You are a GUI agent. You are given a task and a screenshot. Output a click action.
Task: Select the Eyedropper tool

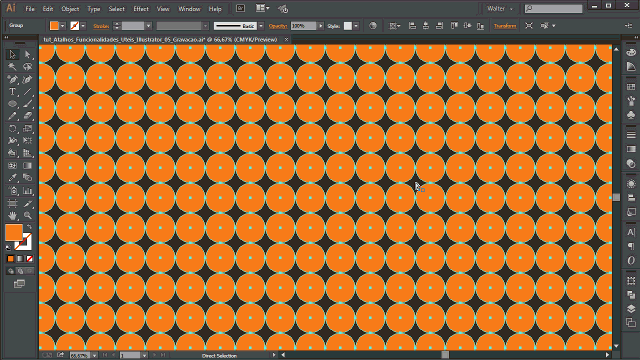coord(13,178)
